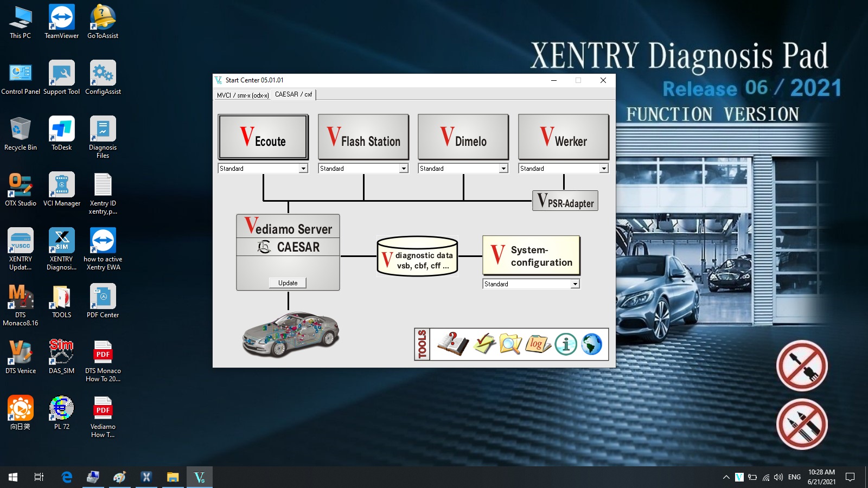
Task: Open the help book tool icon
Action: click(x=452, y=344)
